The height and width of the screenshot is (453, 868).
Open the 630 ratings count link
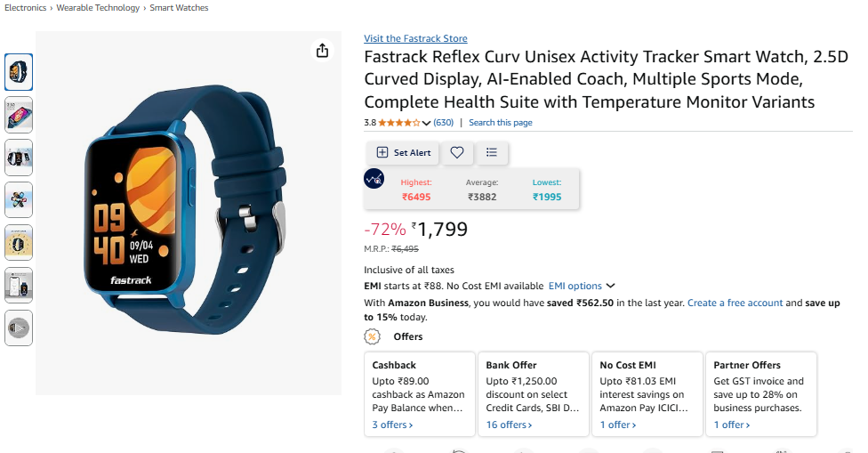[444, 123]
